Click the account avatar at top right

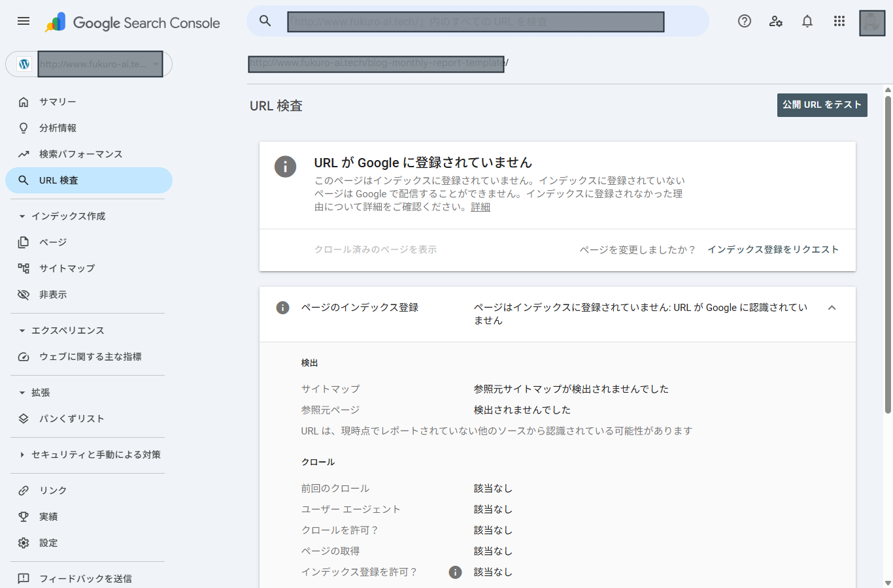[872, 23]
